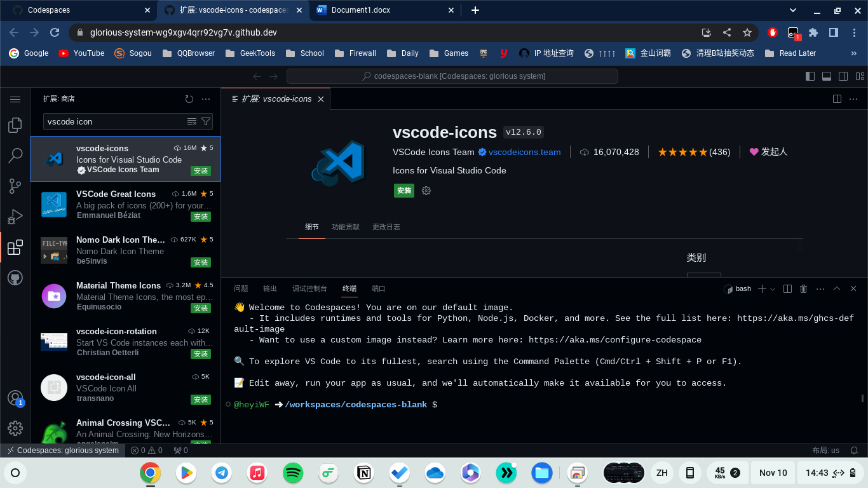
Task: Go back with command center arrow
Action: click(257, 76)
